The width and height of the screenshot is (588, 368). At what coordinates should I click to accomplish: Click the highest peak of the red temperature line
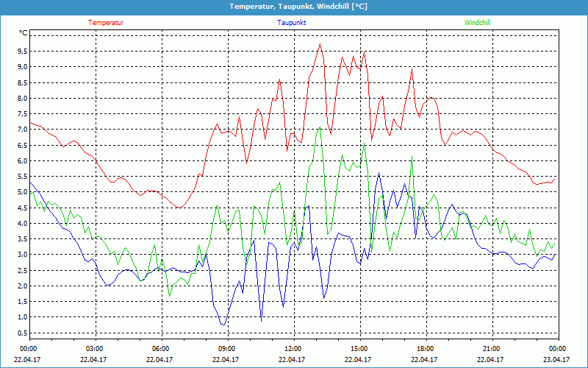pos(320,44)
